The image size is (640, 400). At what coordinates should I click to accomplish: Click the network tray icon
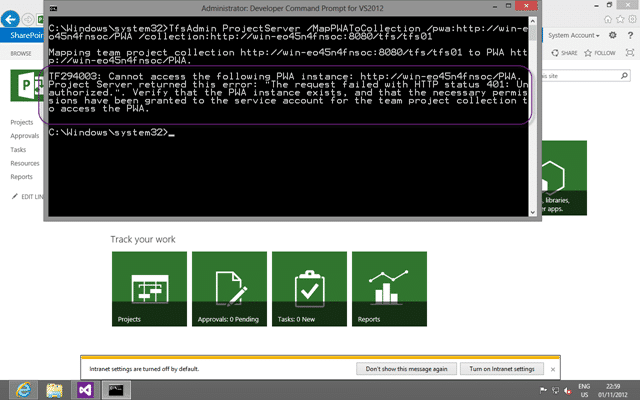pyautogui.click(x=556, y=391)
